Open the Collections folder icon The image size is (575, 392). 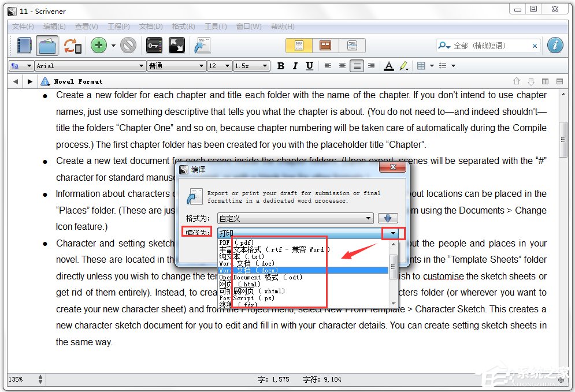pyautogui.click(x=47, y=46)
